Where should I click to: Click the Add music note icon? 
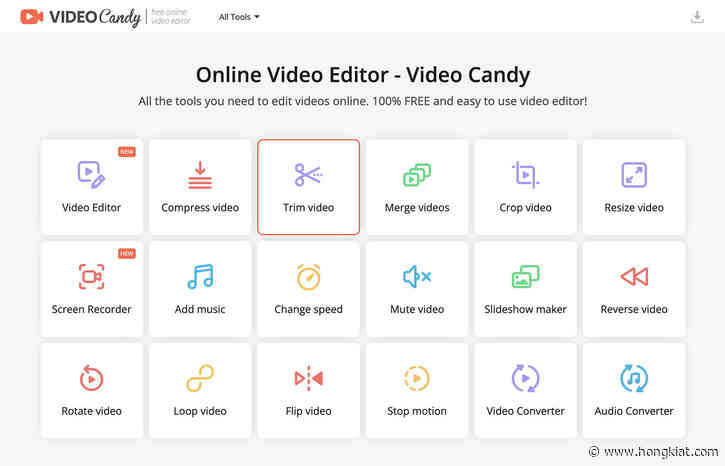[200, 276]
